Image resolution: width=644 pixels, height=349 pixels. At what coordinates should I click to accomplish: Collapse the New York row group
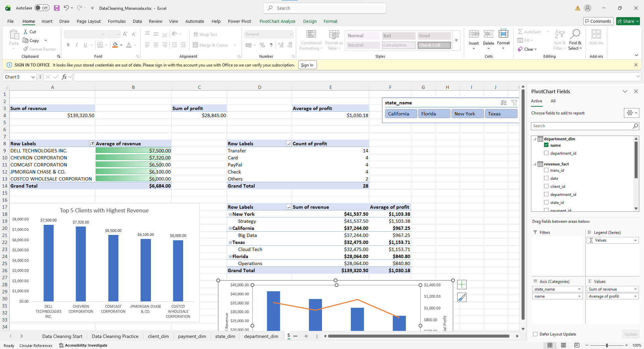pyautogui.click(x=230, y=214)
